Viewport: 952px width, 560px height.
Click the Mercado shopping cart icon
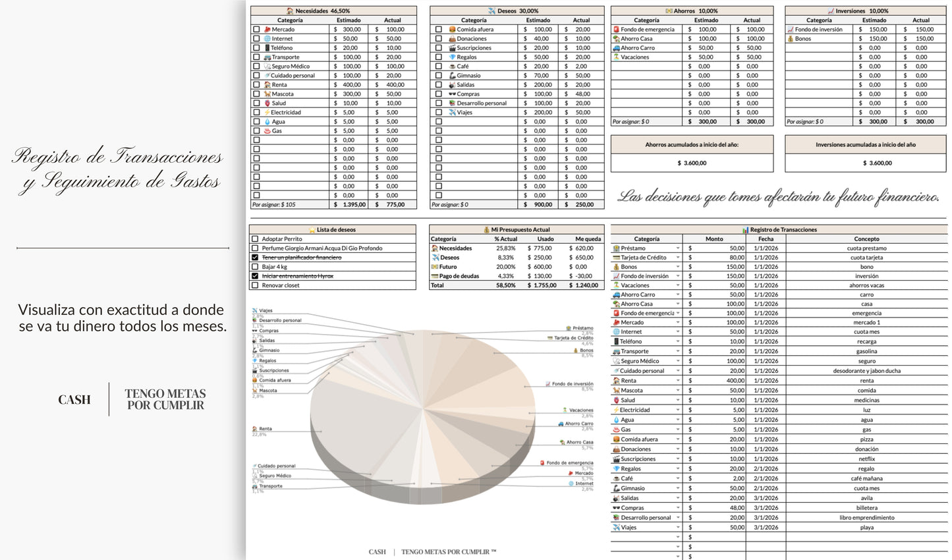(267, 29)
